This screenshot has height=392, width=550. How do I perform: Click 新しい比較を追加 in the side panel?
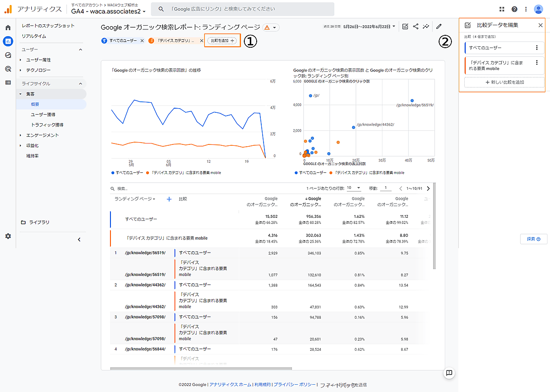click(x=504, y=82)
